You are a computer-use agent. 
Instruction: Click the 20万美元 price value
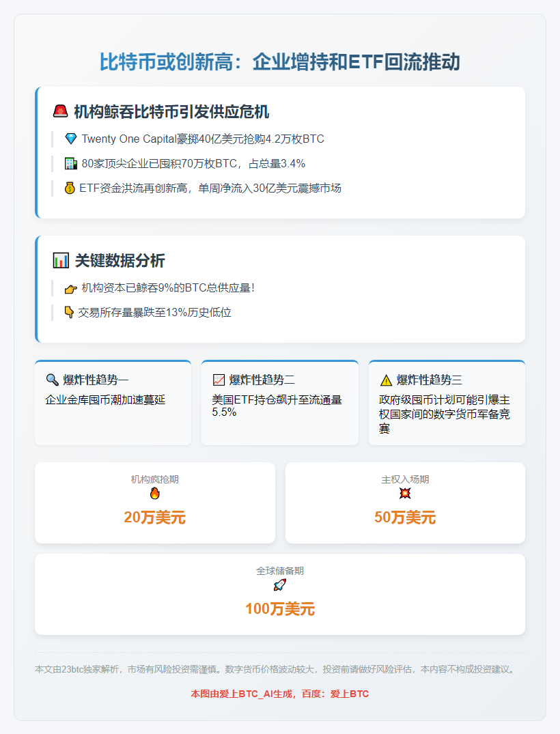[154, 518]
